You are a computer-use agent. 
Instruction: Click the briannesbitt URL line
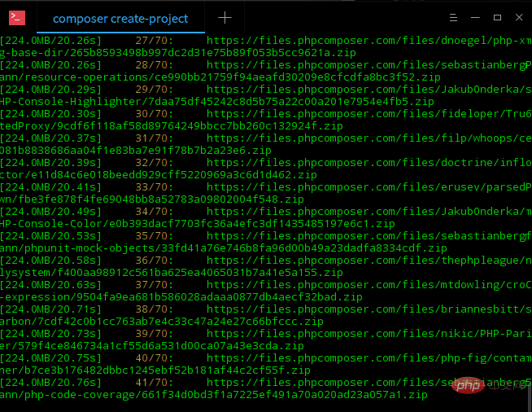[369, 309]
